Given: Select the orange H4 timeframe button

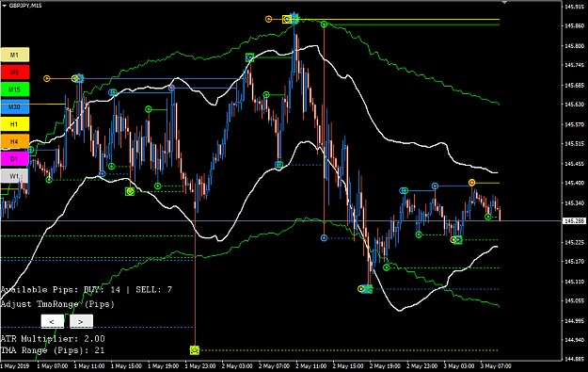Looking at the screenshot, I should tap(15, 141).
